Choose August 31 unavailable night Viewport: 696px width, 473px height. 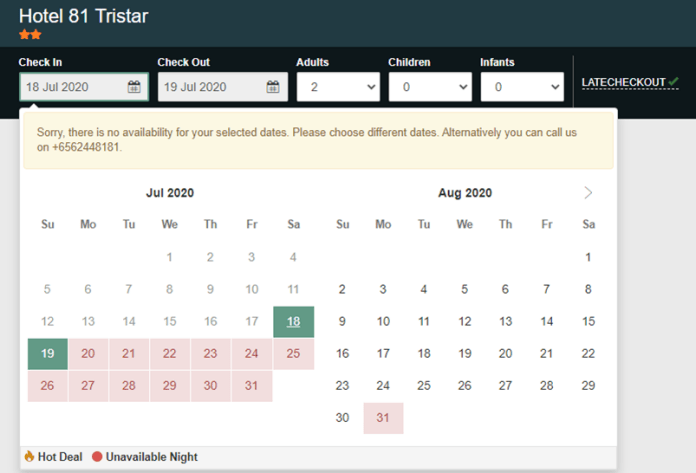point(383,418)
